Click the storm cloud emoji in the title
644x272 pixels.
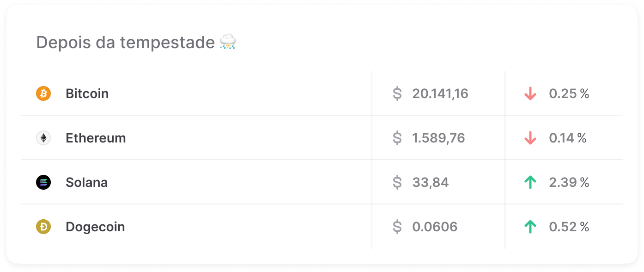coord(228,42)
